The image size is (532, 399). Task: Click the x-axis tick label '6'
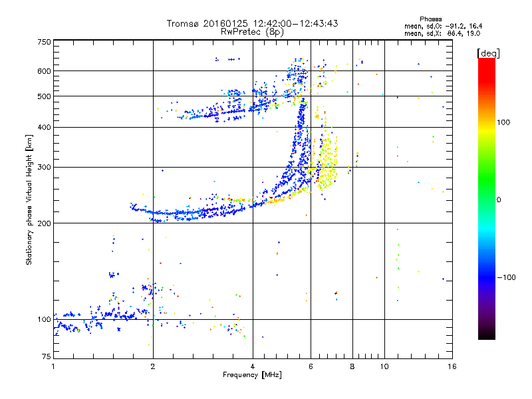coord(311,366)
